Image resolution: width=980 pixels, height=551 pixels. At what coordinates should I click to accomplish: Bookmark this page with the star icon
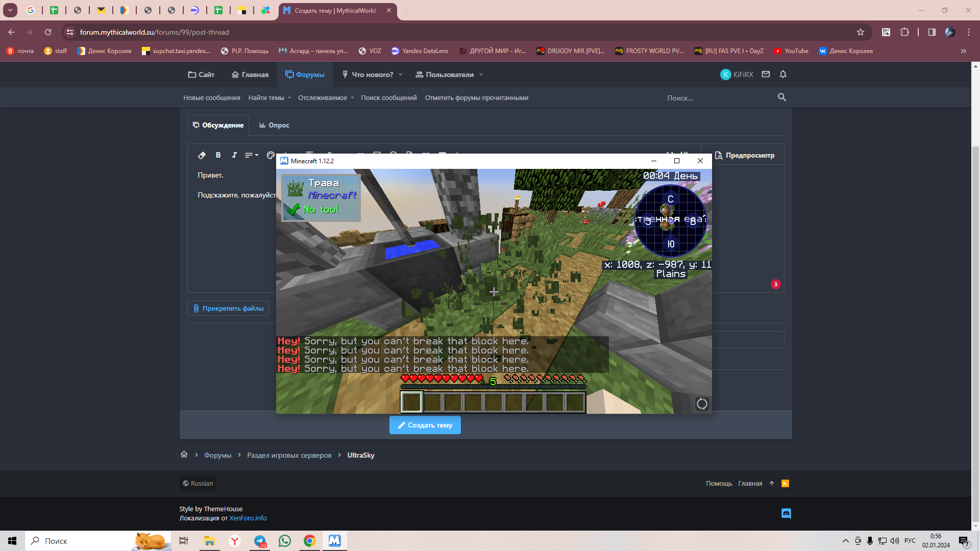click(861, 32)
